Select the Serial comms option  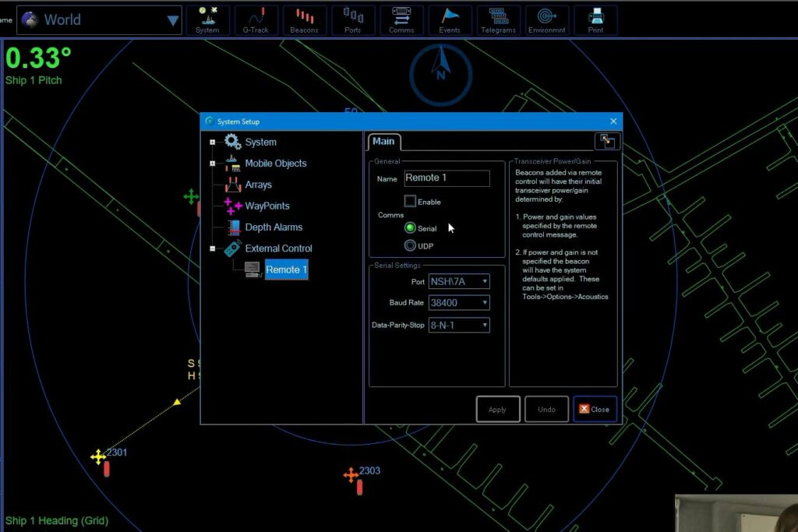[x=410, y=228]
